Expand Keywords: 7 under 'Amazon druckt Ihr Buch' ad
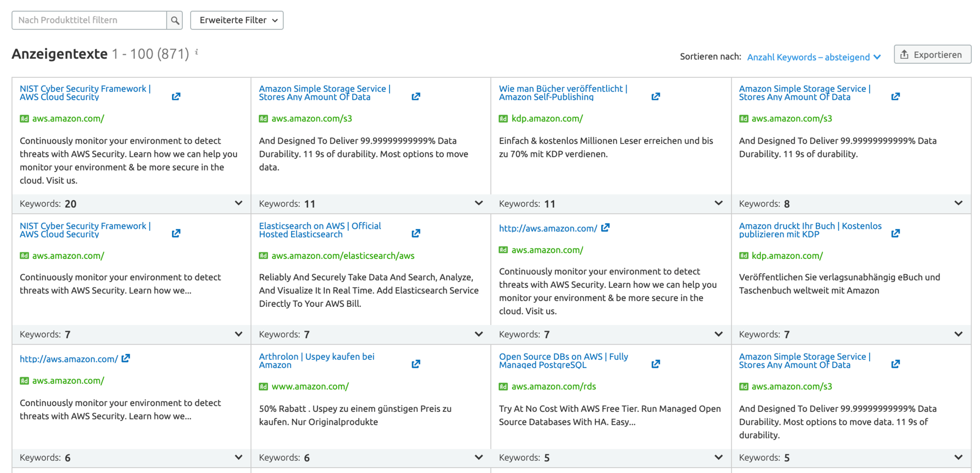 958,334
